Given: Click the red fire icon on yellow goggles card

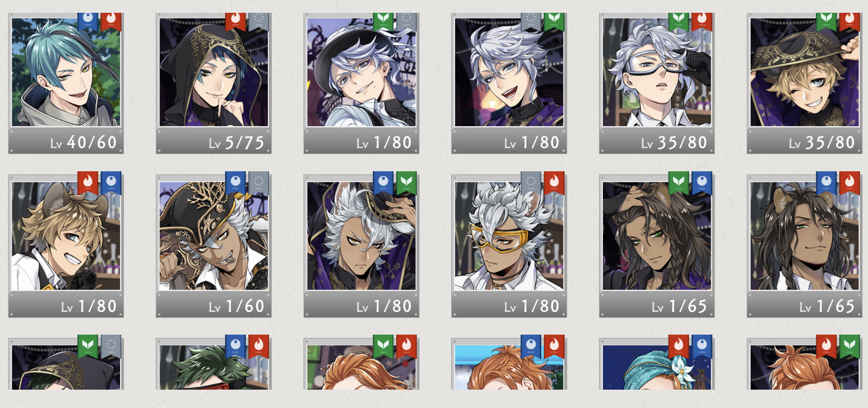Looking at the screenshot, I should click(553, 182).
